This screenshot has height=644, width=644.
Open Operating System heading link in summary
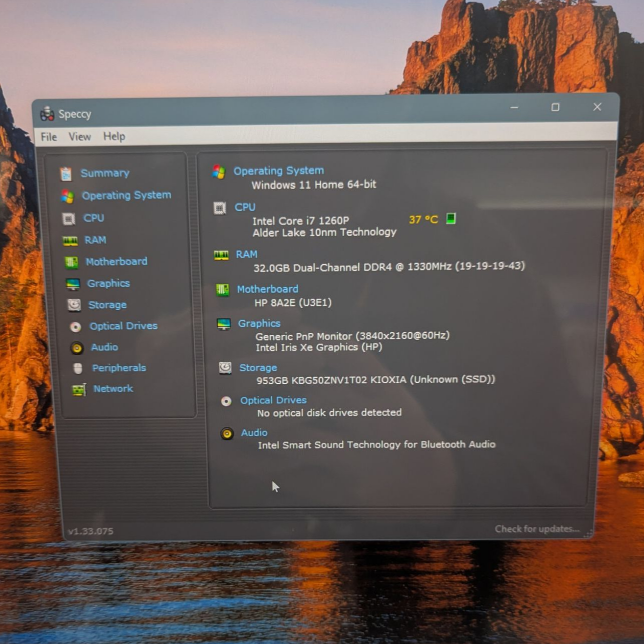(x=279, y=171)
